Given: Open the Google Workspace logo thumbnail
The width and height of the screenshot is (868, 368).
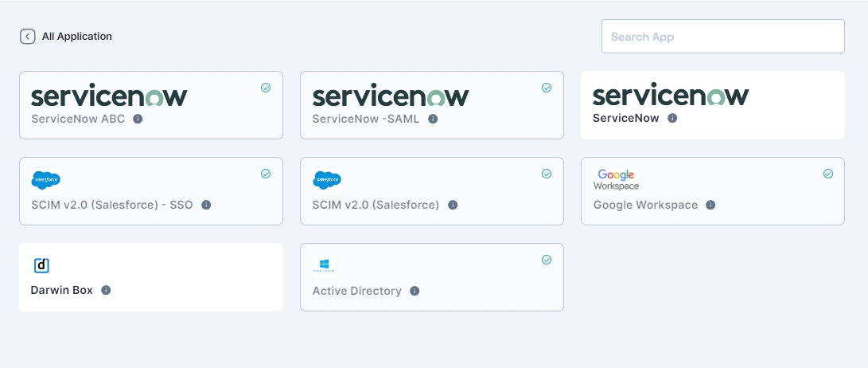Looking at the screenshot, I should 616,179.
